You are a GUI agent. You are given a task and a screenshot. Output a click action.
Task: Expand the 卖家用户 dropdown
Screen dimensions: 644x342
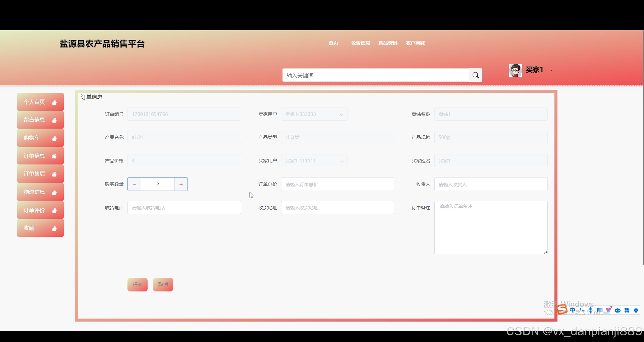[x=341, y=115]
